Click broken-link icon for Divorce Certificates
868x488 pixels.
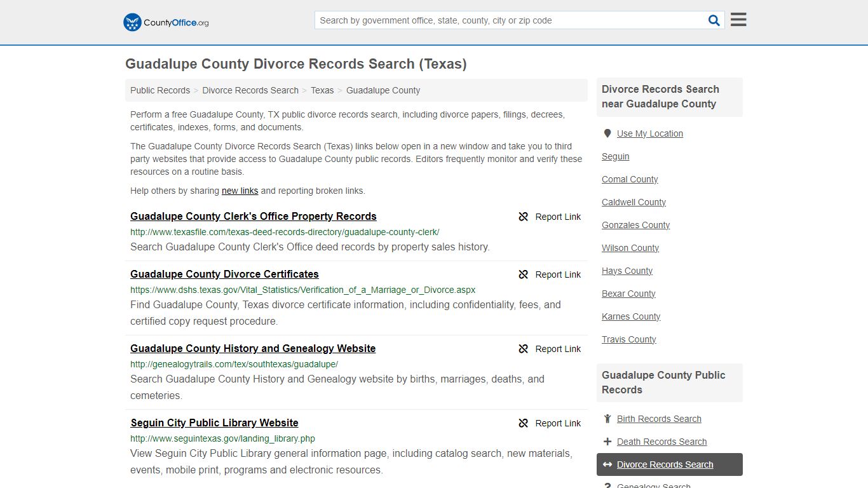(523, 274)
